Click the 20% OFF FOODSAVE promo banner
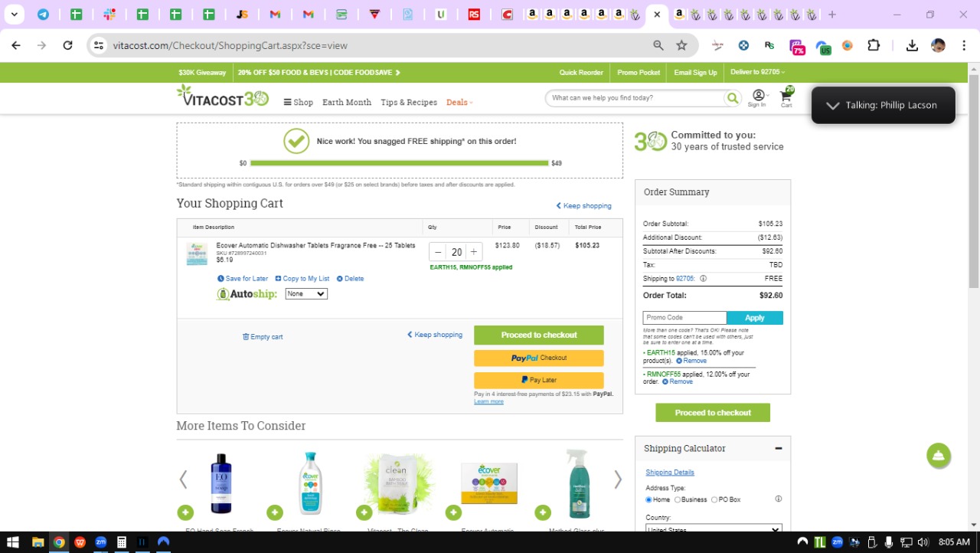 coord(319,73)
